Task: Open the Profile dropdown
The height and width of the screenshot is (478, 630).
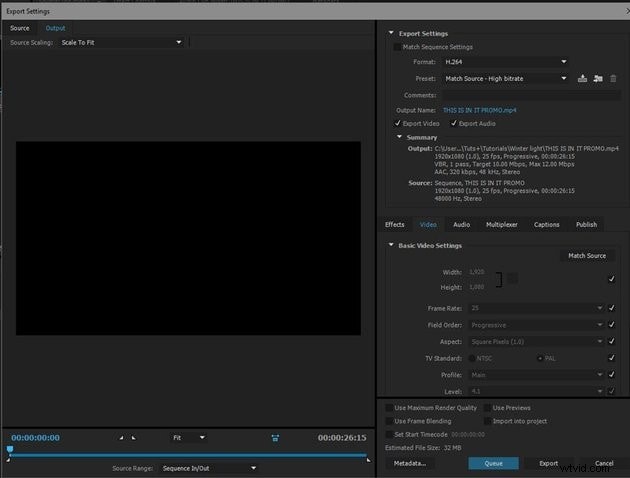Action: (536, 375)
